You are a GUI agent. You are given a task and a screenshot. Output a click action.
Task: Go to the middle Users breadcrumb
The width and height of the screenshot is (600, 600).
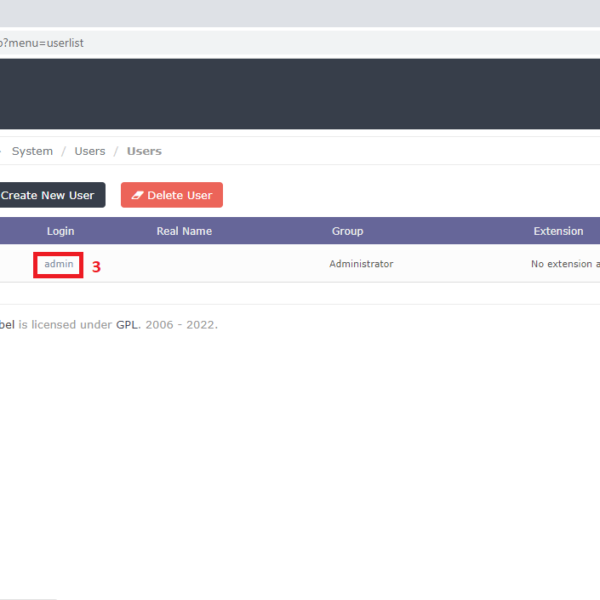pyautogui.click(x=89, y=151)
